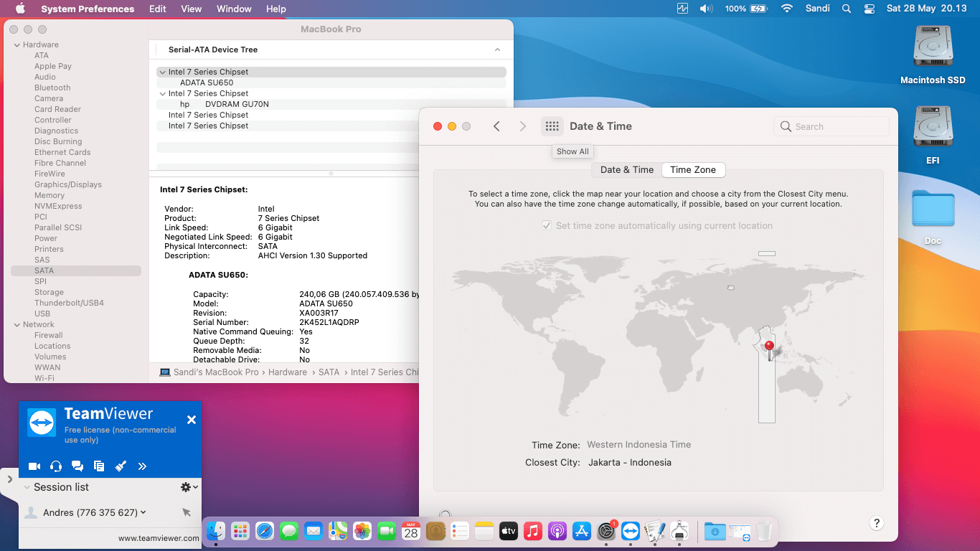
Task: Open the Window menu in menu bar
Action: [x=234, y=9]
